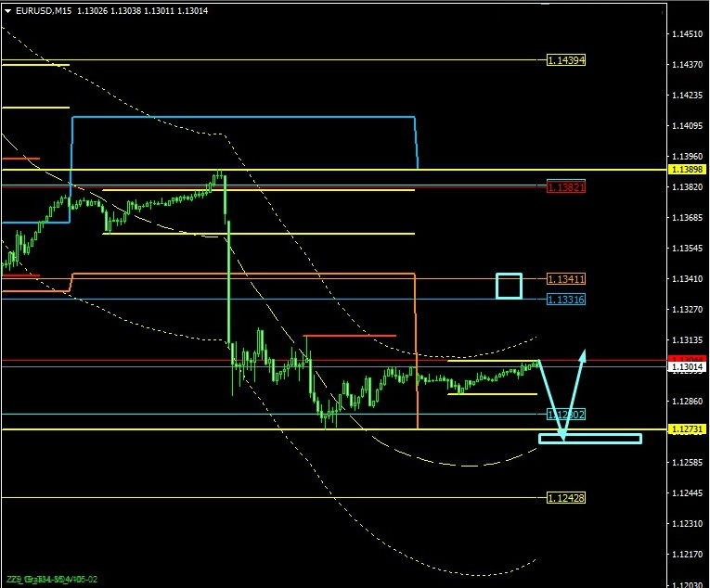710x588 pixels.
Task: Click the triangle arrow beside EURUSD,M15
Action: [x=8, y=11]
